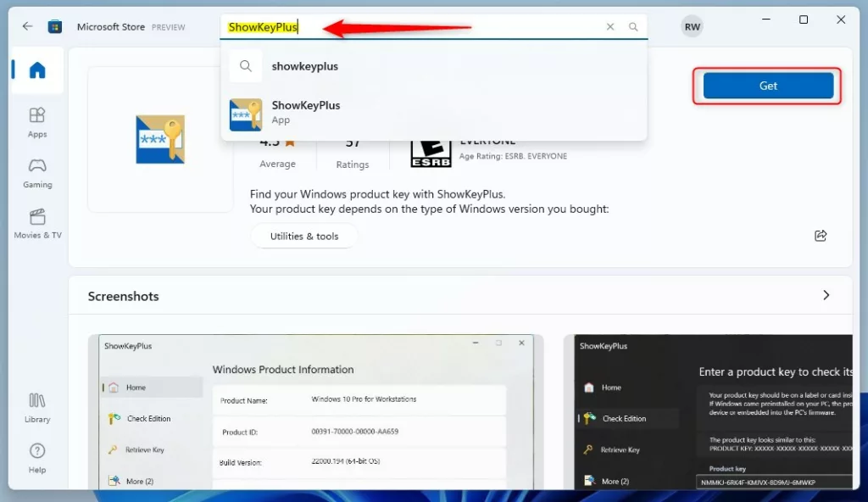
Task: Open Movies & TV in the sidebar
Action: click(x=37, y=224)
